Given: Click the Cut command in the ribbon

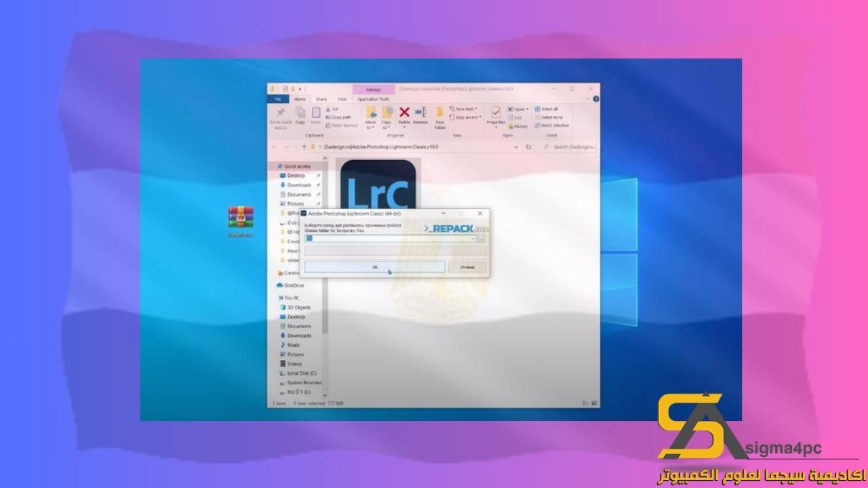Looking at the screenshot, I should (x=332, y=109).
